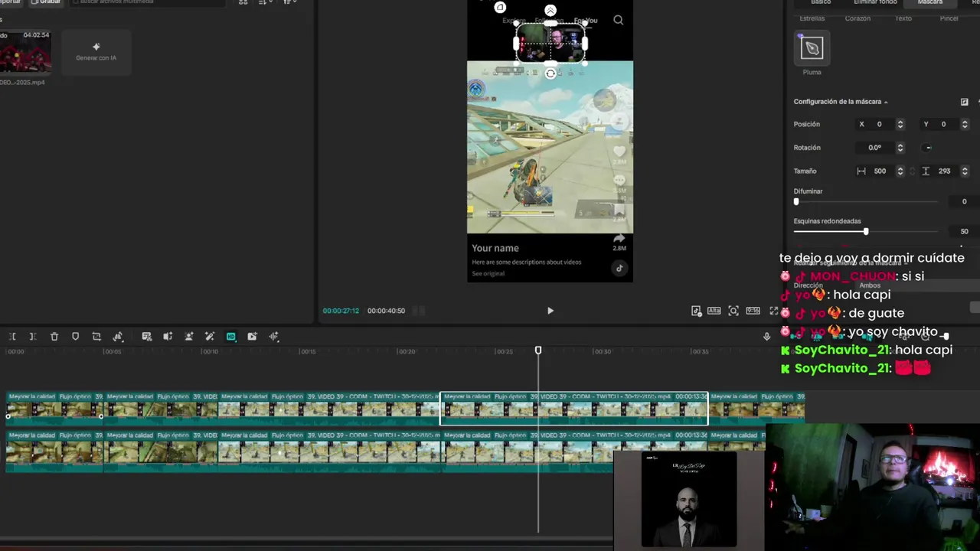
Task: Click rotate handle below mask in preview
Action: click(550, 73)
